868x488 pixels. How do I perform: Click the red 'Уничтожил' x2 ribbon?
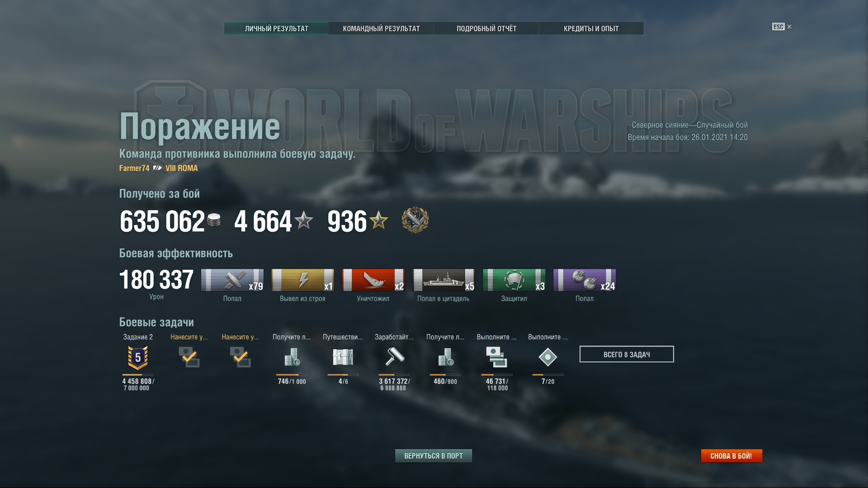point(373,280)
